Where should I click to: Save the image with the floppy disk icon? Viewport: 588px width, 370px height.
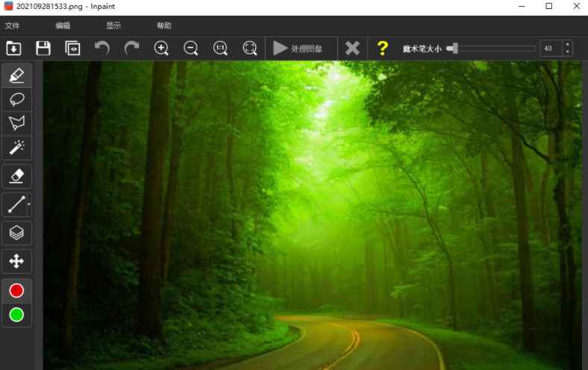[43, 48]
